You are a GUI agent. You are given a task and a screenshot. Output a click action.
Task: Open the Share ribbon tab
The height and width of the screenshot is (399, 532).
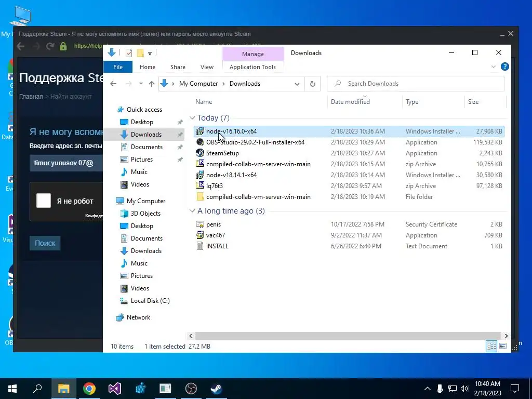pos(178,67)
